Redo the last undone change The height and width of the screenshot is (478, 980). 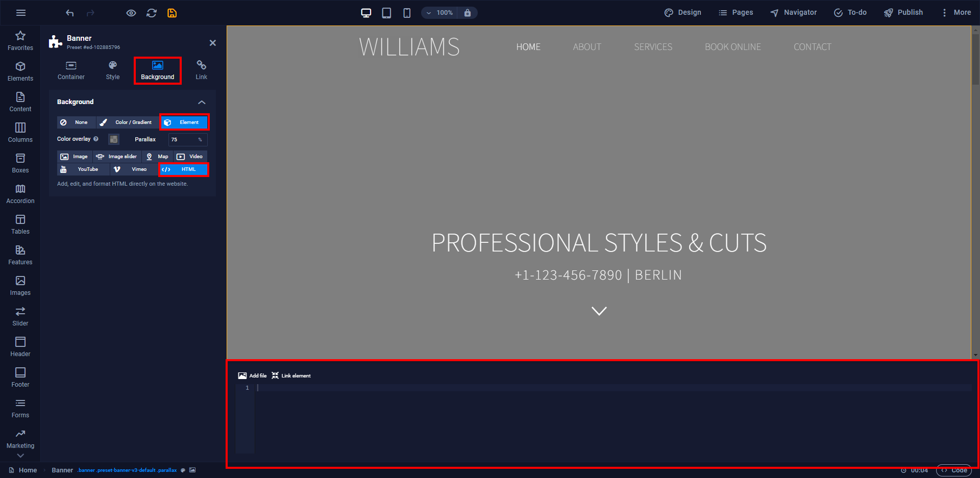click(x=90, y=13)
